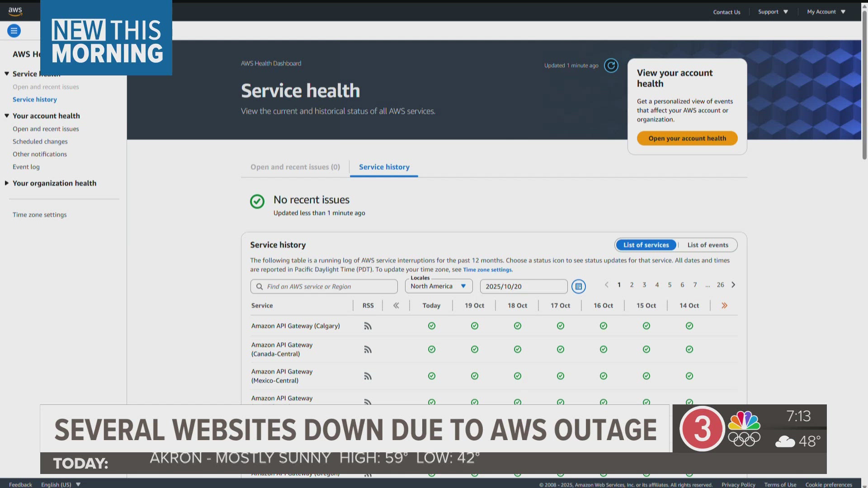Switch to Open and recent issues tab

pyautogui.click(x=295, y=167)
